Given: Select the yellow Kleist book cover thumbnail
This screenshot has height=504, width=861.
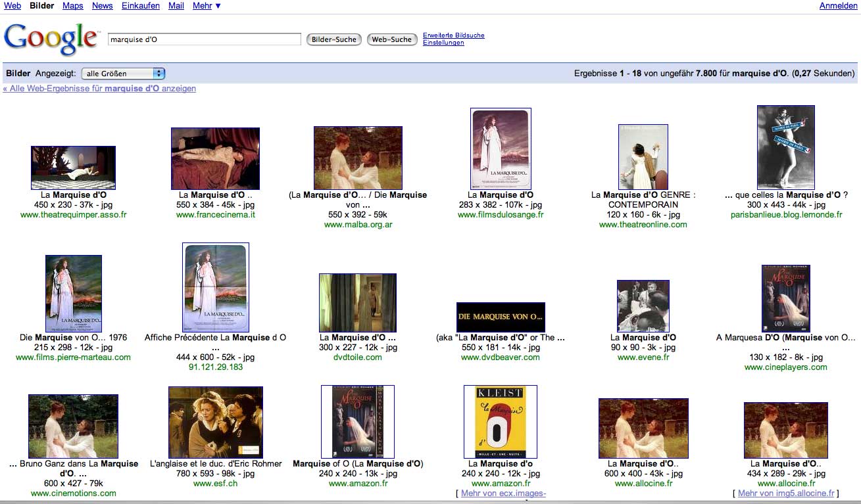Looking at the screenshot, I should click(500, 421).
